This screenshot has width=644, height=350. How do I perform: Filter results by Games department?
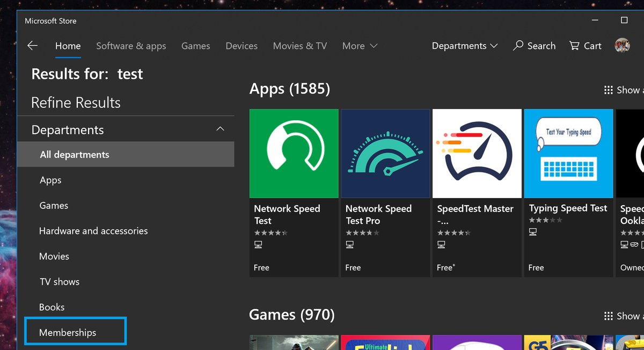click(54, 206)
